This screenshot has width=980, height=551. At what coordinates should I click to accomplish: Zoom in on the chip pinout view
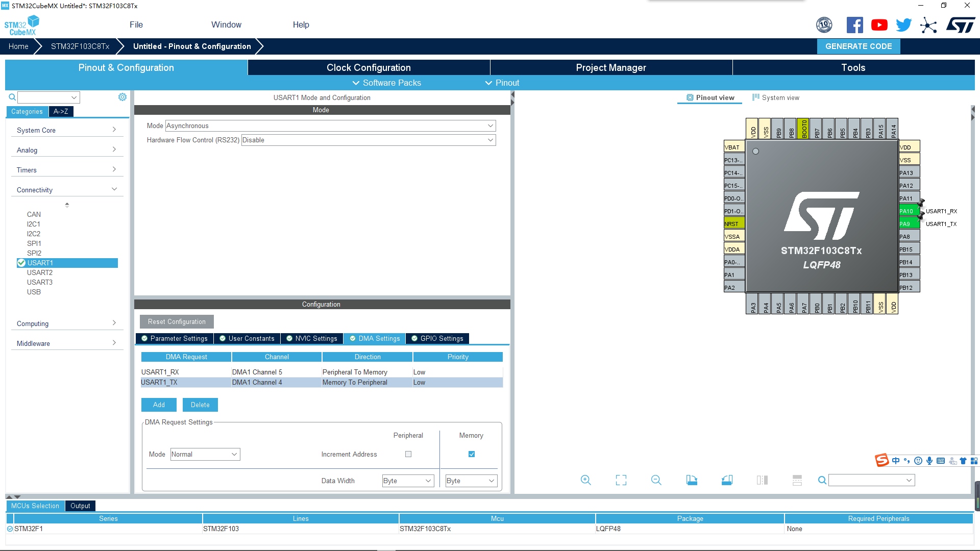coord(585,480)
